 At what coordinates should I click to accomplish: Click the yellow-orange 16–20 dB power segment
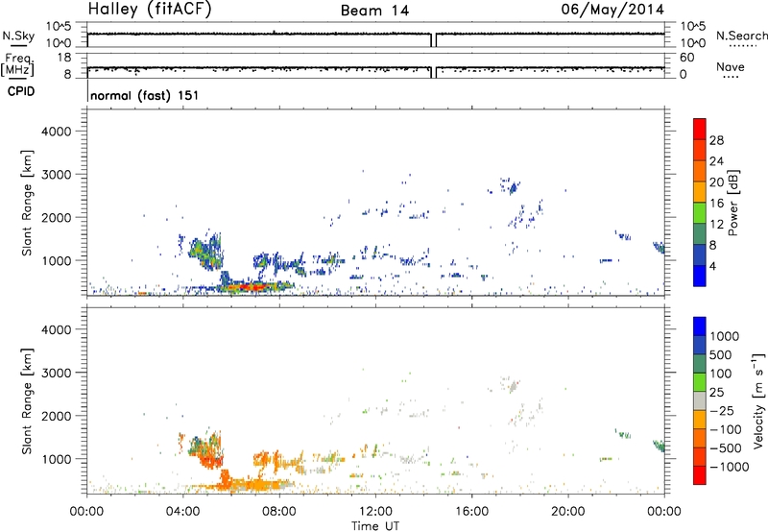pos(700,192)
